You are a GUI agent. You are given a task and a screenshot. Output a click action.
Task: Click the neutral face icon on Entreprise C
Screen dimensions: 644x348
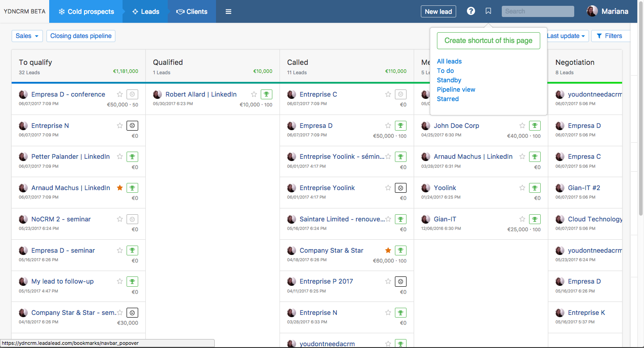pyautogui.click(x=400, y=94)
